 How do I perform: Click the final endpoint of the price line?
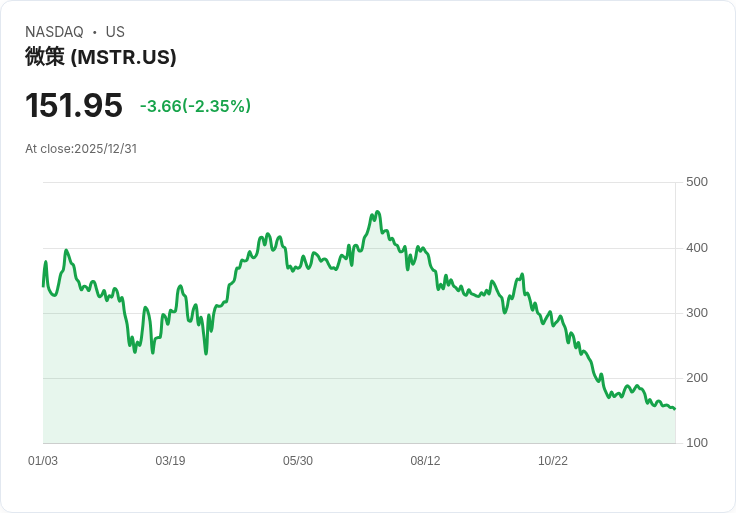pos(675,409)
